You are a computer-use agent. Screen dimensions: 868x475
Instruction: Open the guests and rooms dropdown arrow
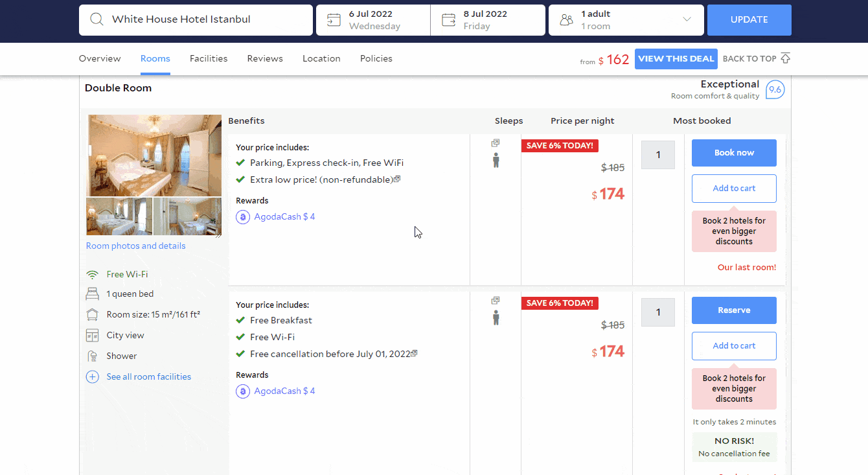(687, 19)
